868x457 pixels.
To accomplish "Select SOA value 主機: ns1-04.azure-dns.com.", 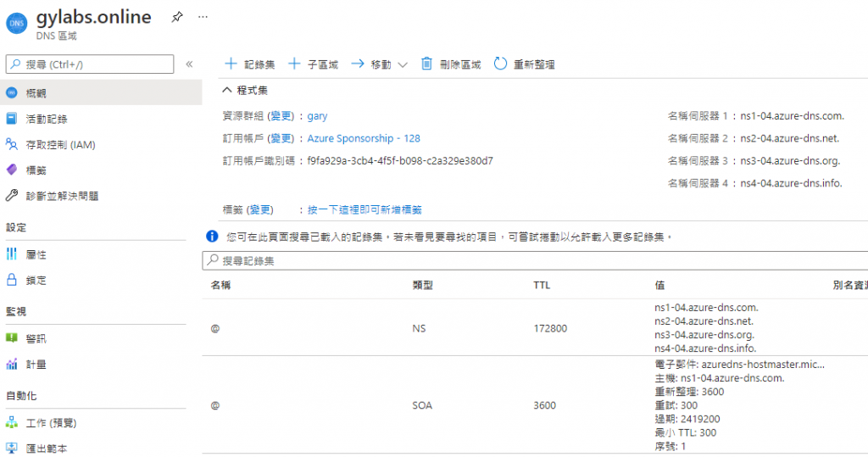I will [720, 378].
